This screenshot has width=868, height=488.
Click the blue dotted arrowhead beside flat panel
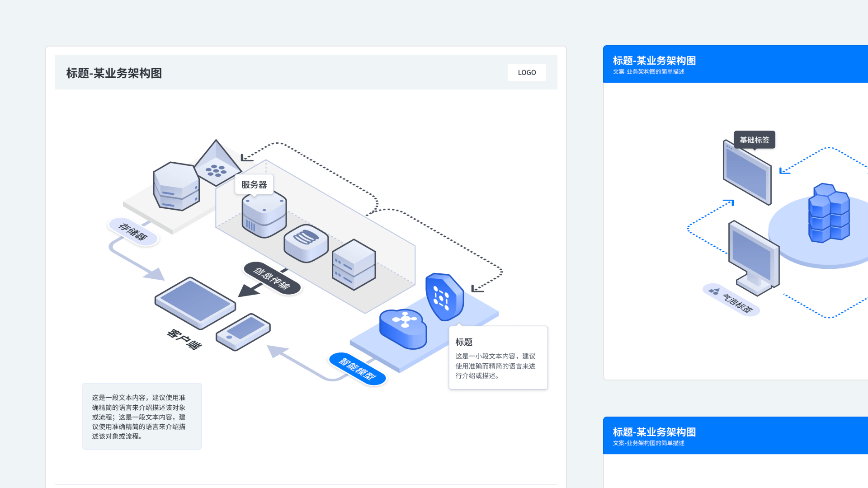click(784, 170)
